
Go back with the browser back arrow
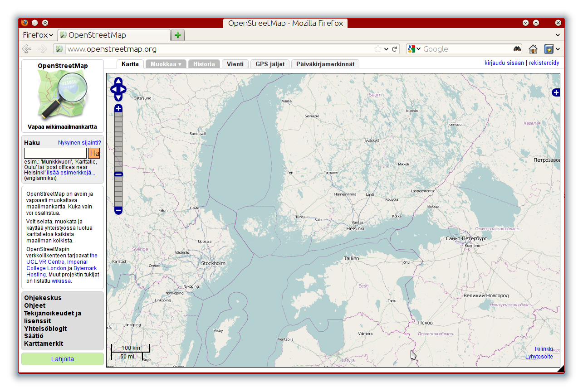pyautogui.click(x=27, y=49)
